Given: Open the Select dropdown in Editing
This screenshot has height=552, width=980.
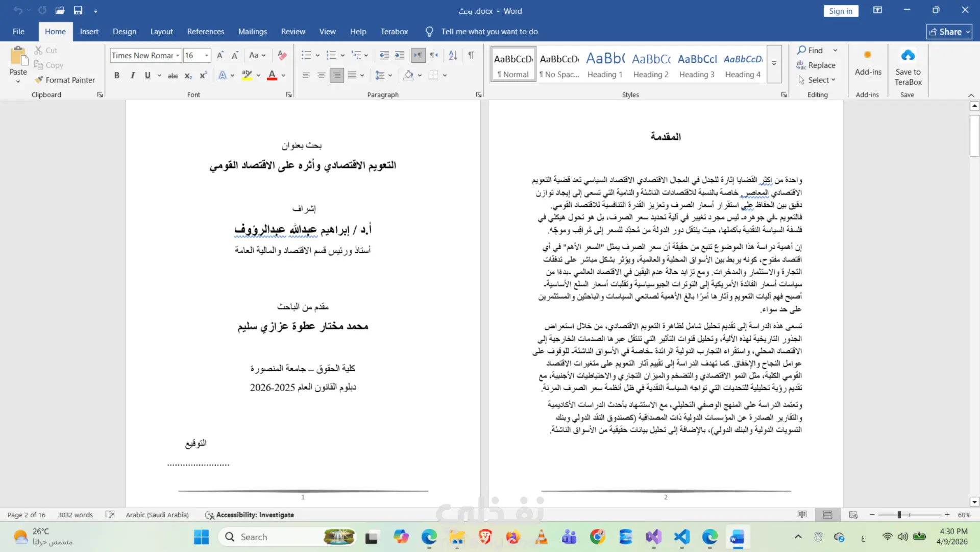Looking at the screenshot, I should (817, 80).
